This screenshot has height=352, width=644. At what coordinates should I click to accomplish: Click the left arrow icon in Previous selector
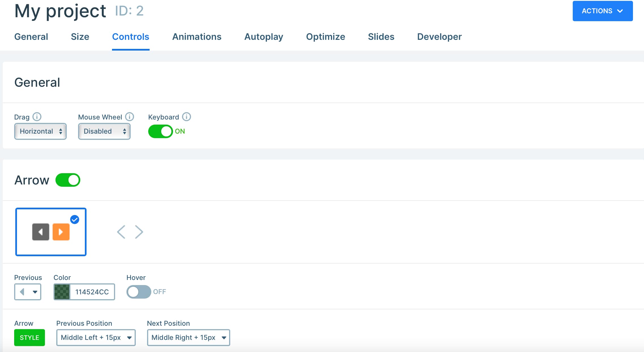pyautogui.click(x=23, y=292)
